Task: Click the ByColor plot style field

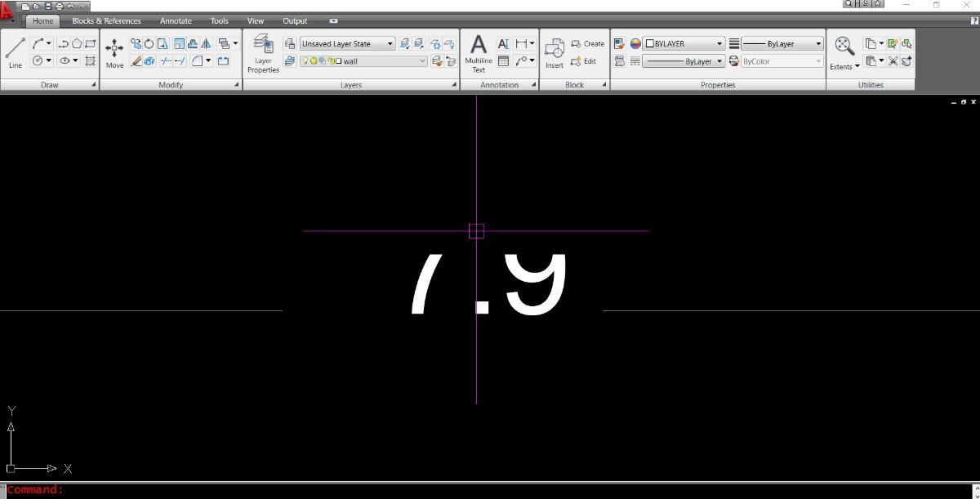Action: click(782, 61)
